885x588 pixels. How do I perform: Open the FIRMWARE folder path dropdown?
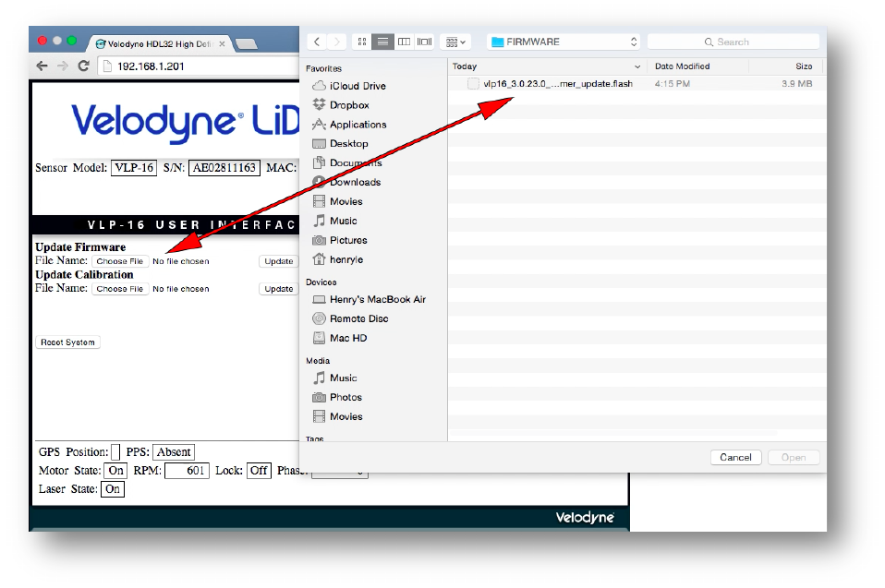tap(564, 42)
